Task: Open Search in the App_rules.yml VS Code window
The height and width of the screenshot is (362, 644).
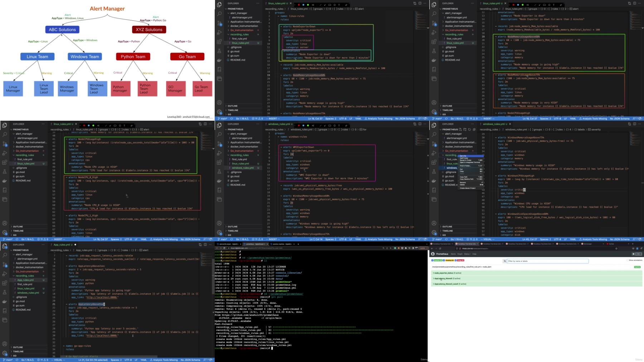Action: 5,255
